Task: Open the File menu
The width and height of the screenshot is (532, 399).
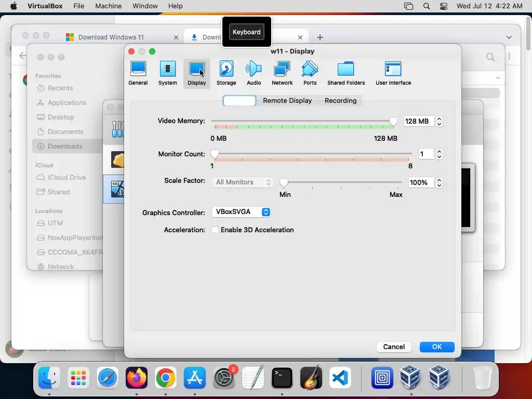Action: pyautogui.click(x=79, y=6)
